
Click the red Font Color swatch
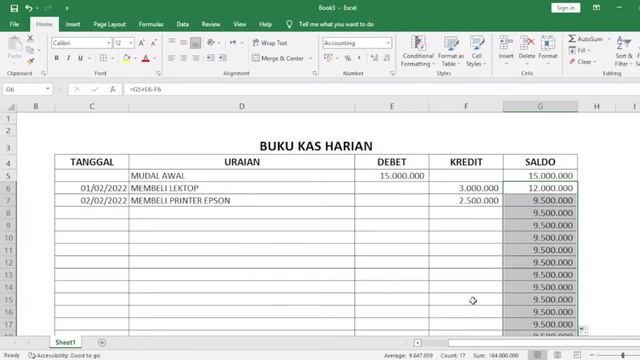click(x=146, y=58)
